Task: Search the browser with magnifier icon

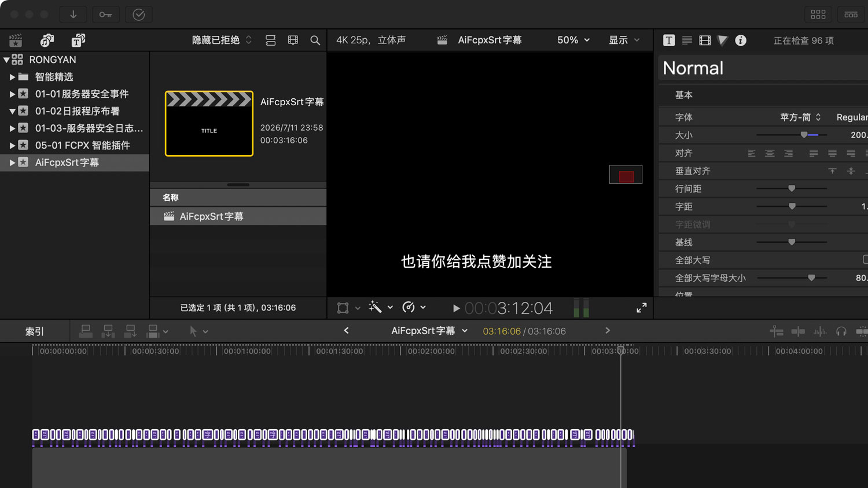Action: [315, 40]
